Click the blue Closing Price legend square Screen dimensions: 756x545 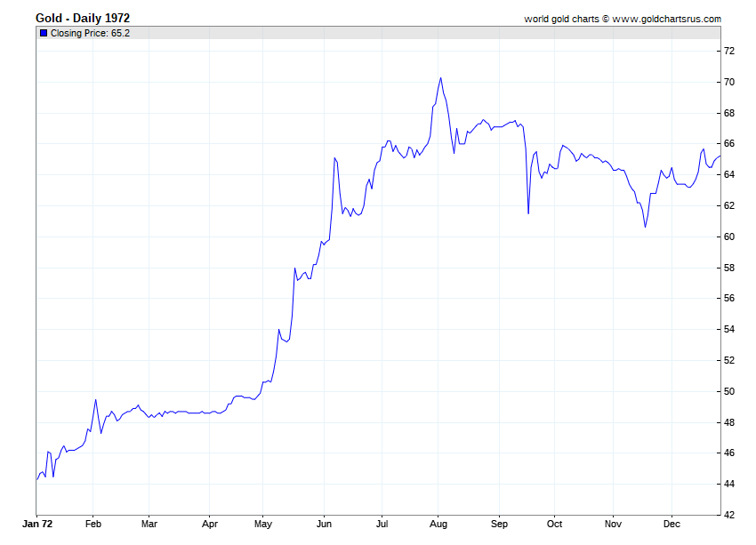(x=44, y=33)
